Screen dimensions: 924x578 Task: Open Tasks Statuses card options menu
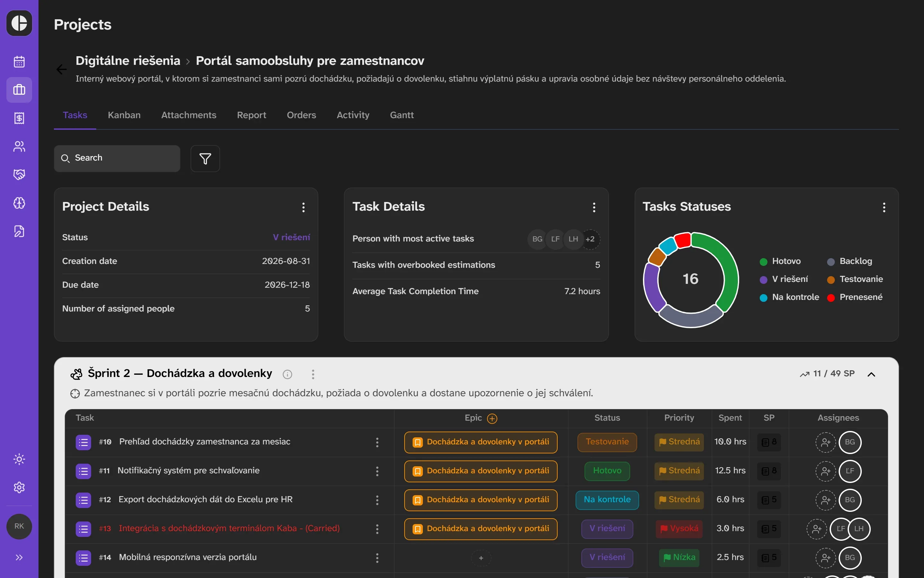884,207
